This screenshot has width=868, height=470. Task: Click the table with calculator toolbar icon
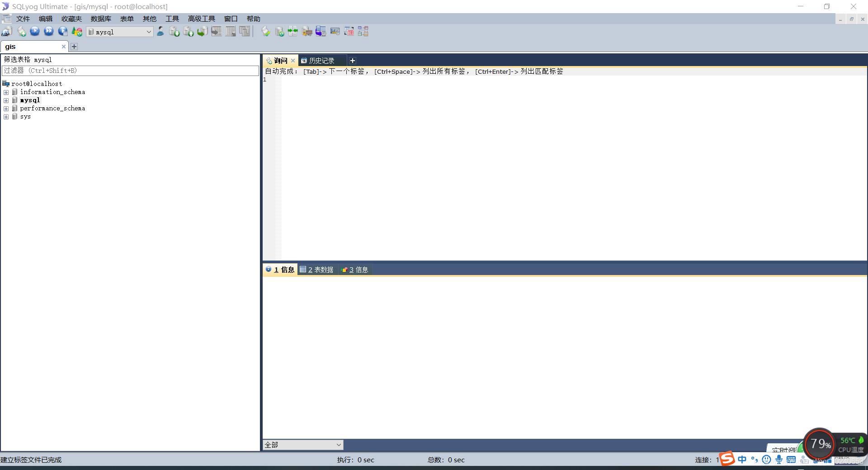[231, 32]
